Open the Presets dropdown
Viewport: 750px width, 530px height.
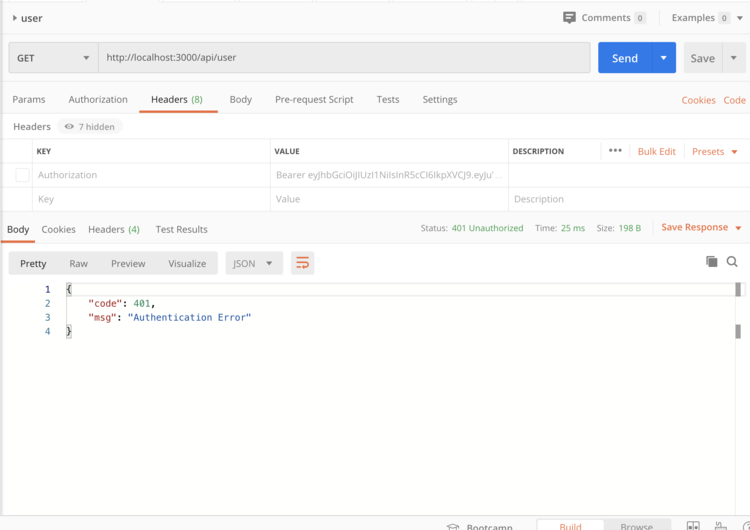(715, 152)
